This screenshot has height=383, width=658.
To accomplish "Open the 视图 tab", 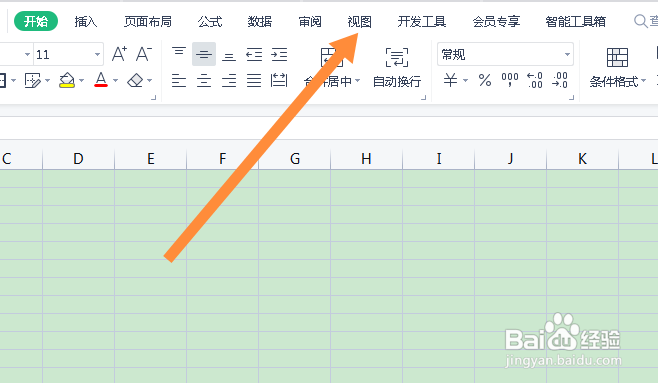I will click(360, 21).
